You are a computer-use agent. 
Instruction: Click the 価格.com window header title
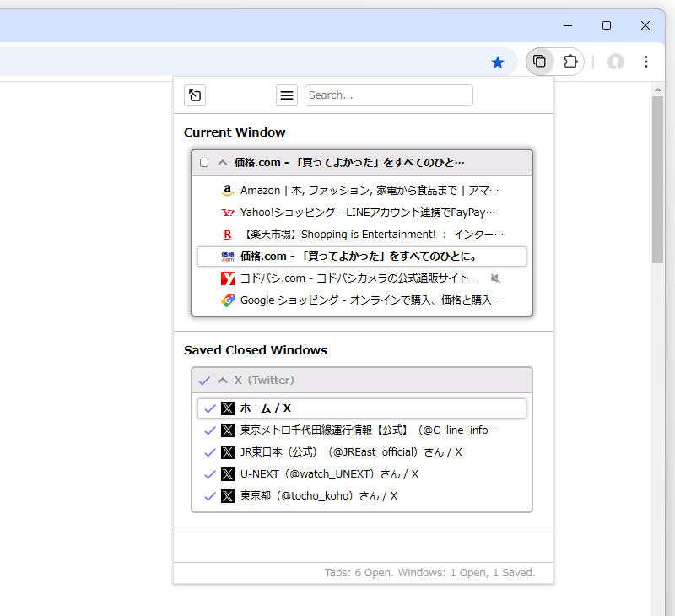(x=349, y=163)
